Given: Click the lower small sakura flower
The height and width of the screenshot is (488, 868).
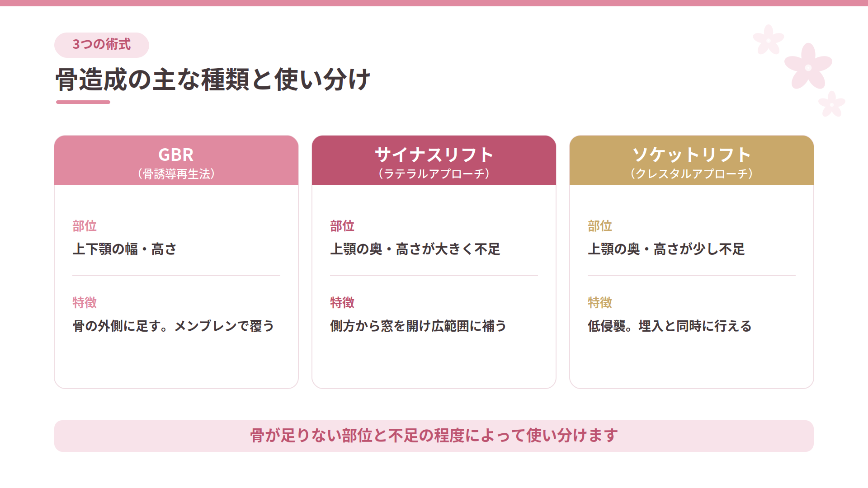Looking at the screenshot, I should click(x=832, y=104).
